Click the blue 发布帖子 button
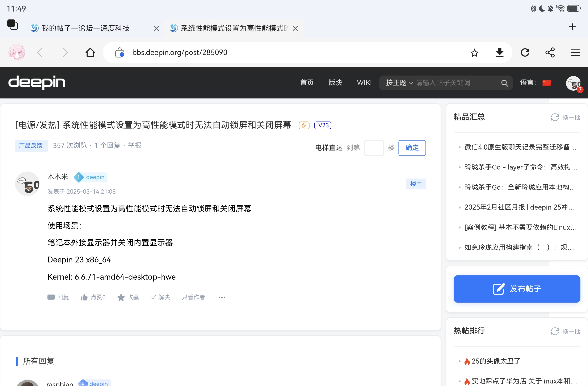Viewport: 588px width, 386px height. [517, 289]
